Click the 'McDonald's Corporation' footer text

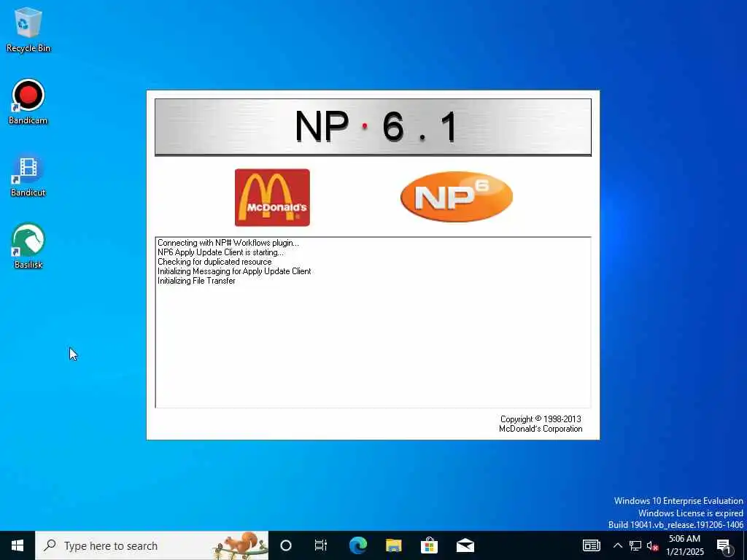tap(541, 429)
